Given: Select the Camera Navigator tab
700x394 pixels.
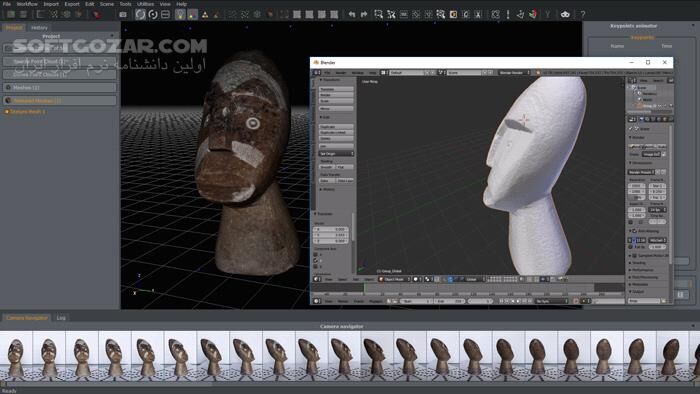Looking at the screenshot, I should [x=27, y=318].
